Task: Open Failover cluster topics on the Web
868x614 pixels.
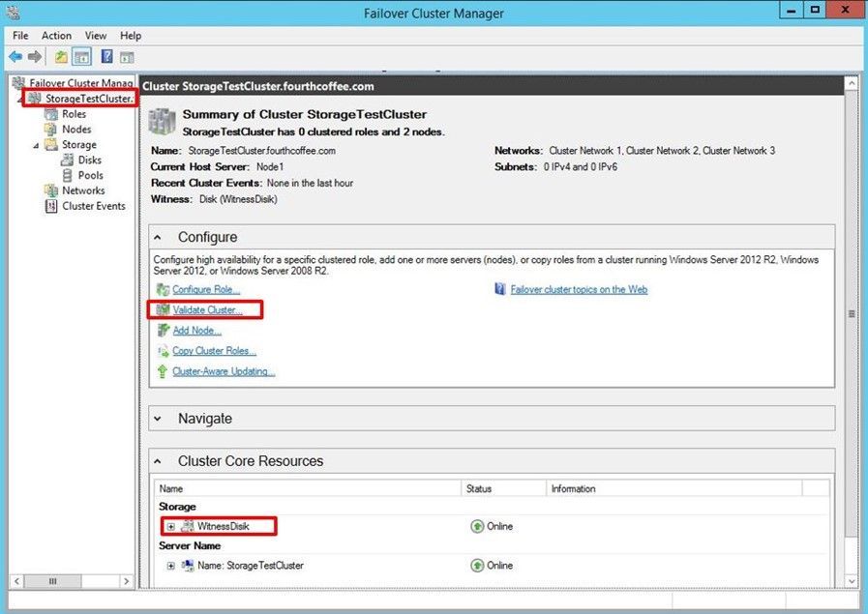Action: (x=579, y=289)
